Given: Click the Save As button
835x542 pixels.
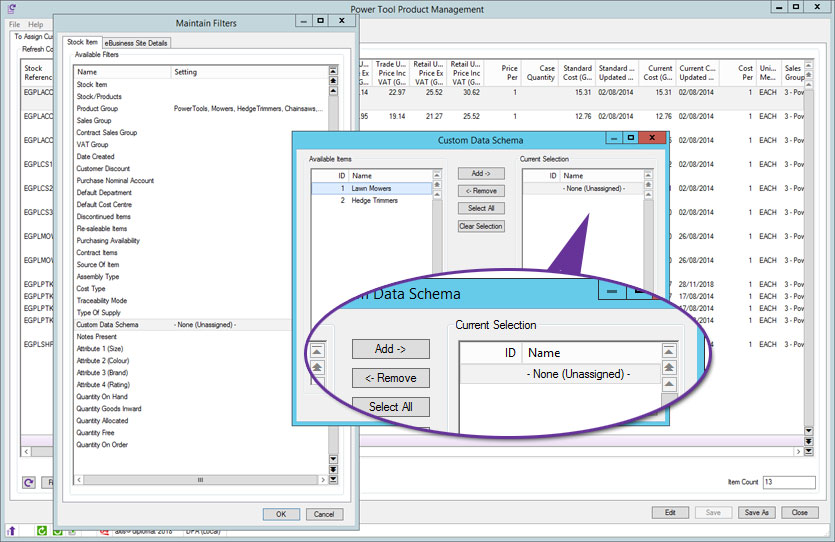Looking at the screenshot, I should (x=757, y=512).
